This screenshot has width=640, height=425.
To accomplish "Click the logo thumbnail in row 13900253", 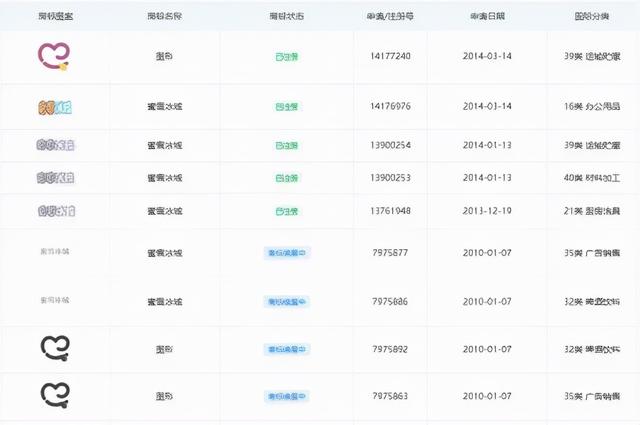I will pyautogui.click(x=55, y=178).
